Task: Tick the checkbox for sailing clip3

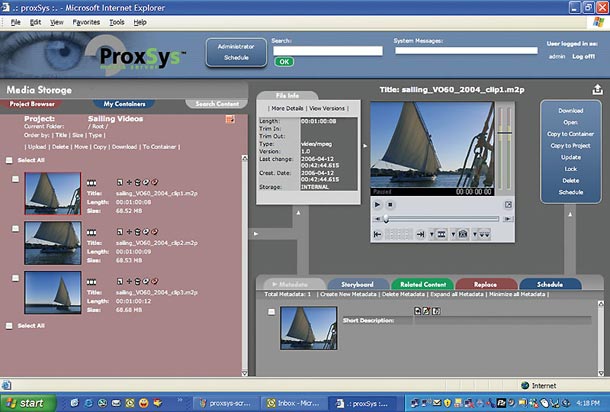Action: click(15, 277)
